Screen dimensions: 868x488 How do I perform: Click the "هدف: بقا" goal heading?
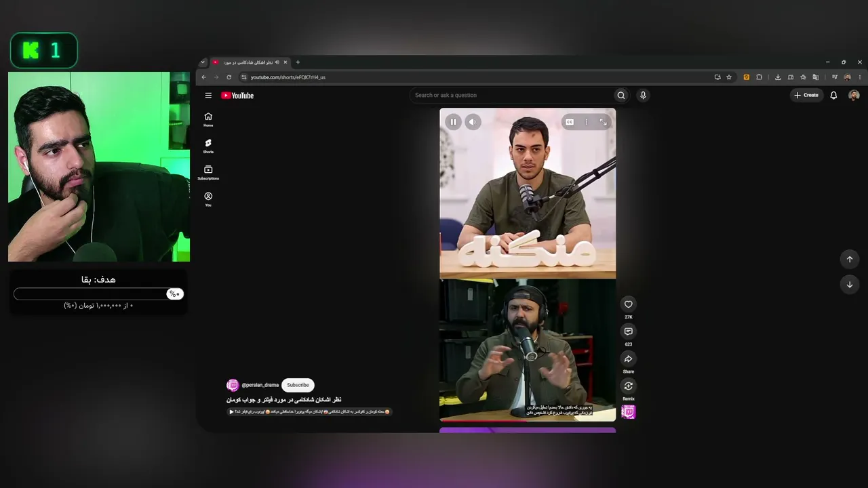coord(98,279)
